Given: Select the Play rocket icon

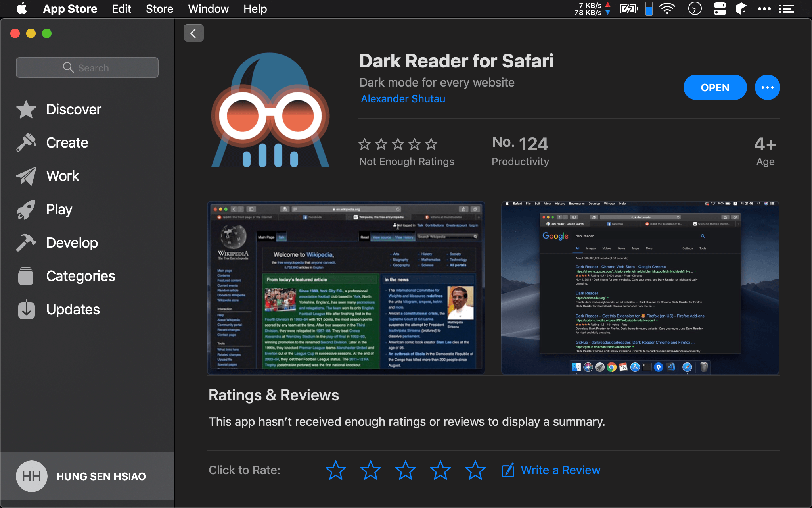Looking at the screenshot, I should click(x=26, y=209).
